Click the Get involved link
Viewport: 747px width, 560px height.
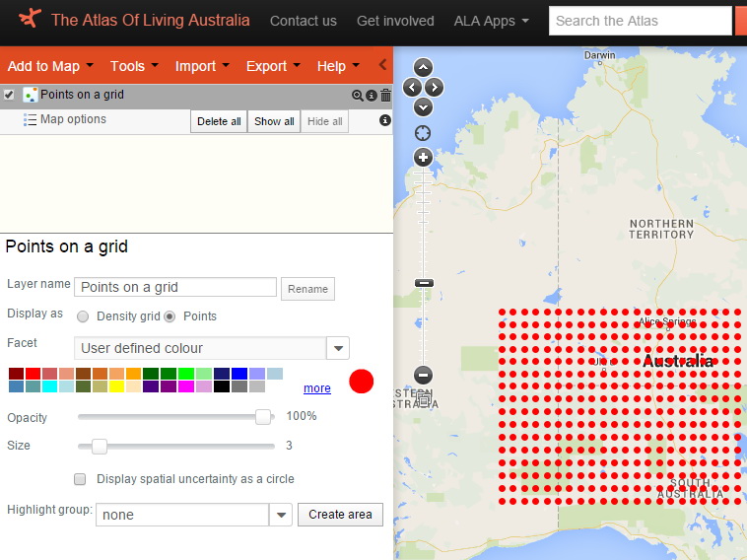[395, 21]
